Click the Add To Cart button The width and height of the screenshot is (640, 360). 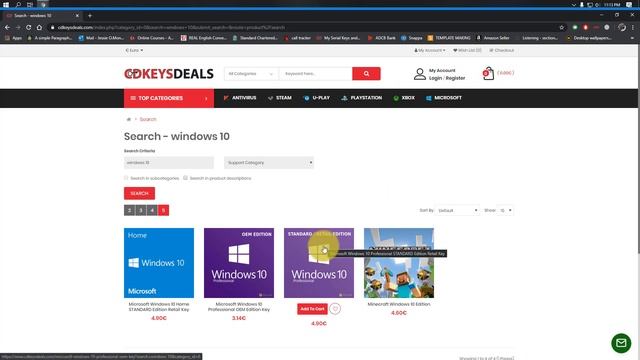(312, 309)
